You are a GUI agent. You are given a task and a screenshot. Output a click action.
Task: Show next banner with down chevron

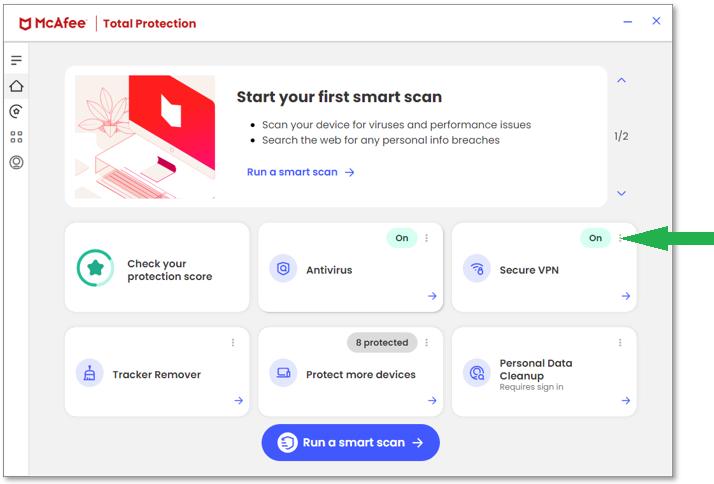622,193
